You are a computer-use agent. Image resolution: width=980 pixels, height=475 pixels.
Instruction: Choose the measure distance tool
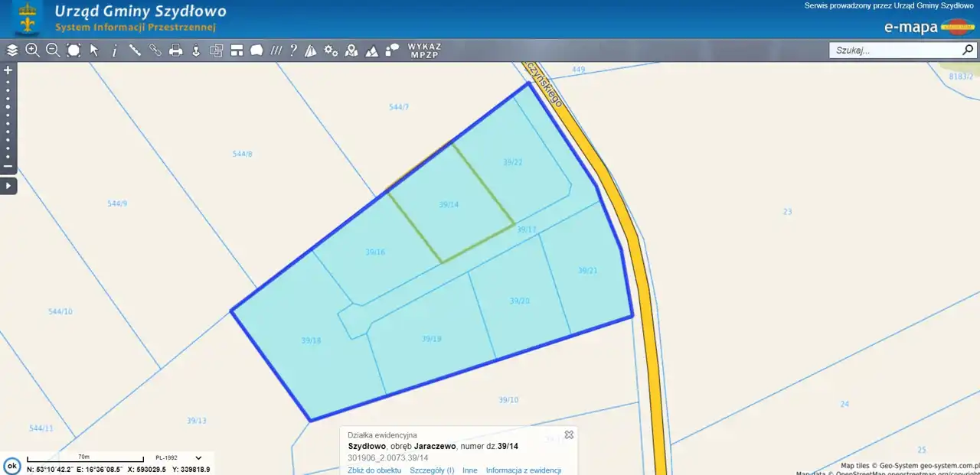point(135,50)
